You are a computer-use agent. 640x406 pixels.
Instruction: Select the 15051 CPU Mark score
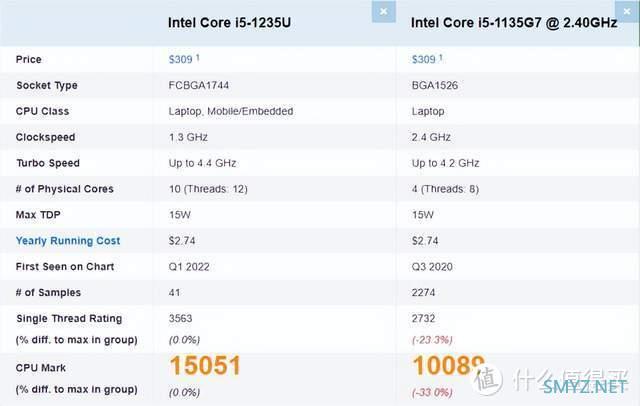pos(205,366)
